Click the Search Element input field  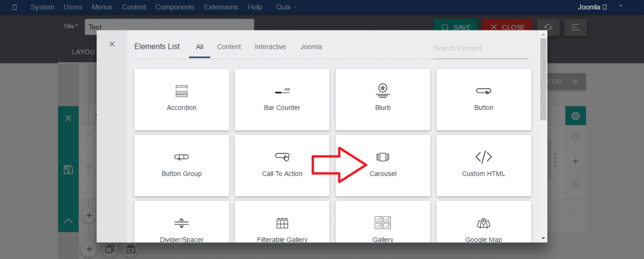point(480,48)
